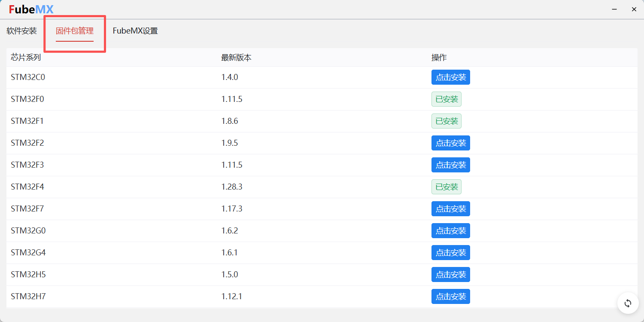Screen dimensions: 644x322
Task: Select the STM32C0 series name
Action: (x=28, y=77)
